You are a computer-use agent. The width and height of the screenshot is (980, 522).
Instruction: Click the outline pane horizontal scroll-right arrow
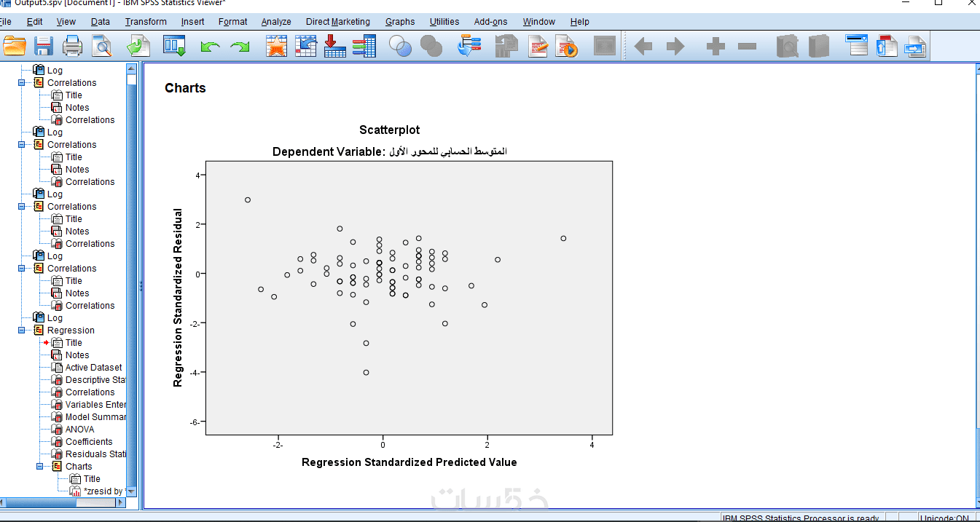(122, 502)
